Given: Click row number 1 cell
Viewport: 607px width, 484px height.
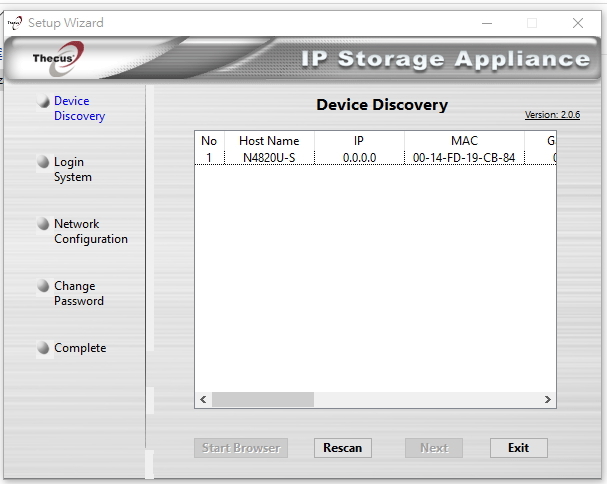Looking at the screenshot, I should point(209,158).
